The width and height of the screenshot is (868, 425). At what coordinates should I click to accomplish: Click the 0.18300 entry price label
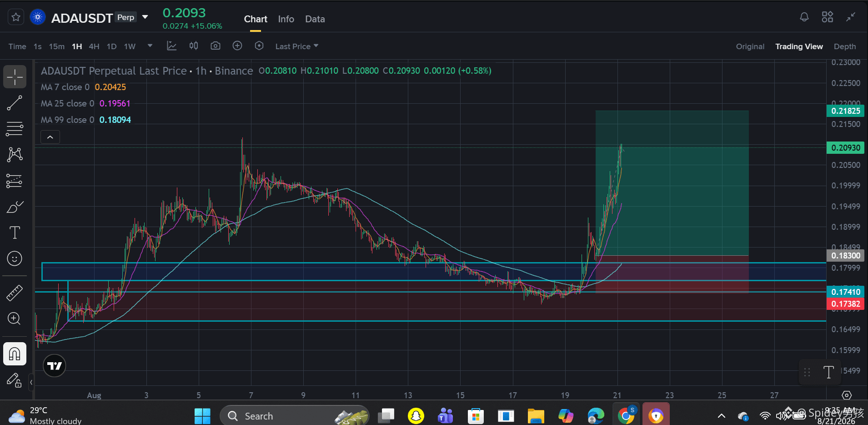(845, 255)
